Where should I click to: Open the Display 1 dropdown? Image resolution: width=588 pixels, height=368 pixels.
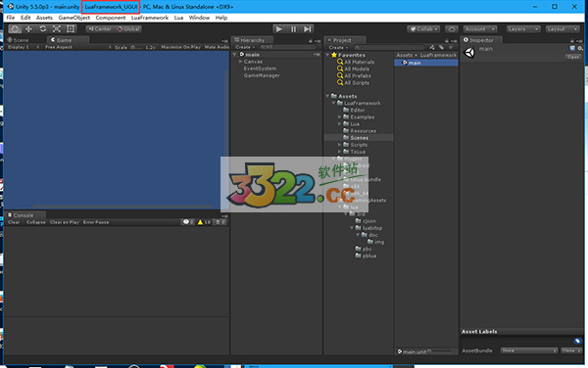coord(24,47)
